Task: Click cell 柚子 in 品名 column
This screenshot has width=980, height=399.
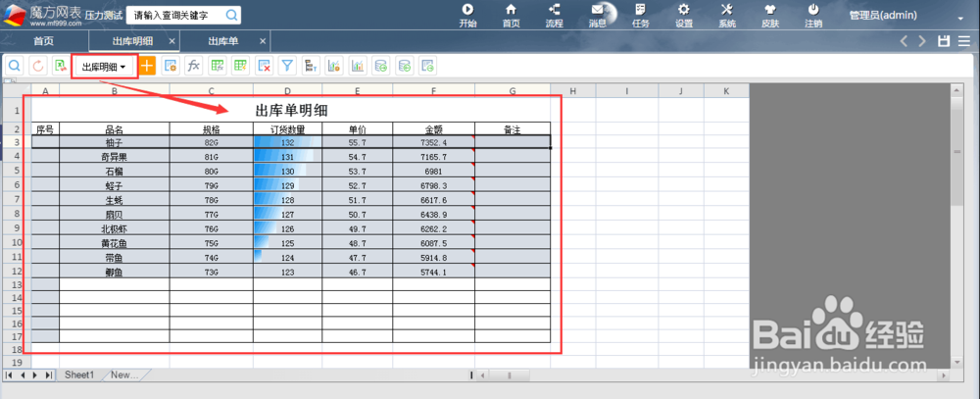Action: point(115,142)
